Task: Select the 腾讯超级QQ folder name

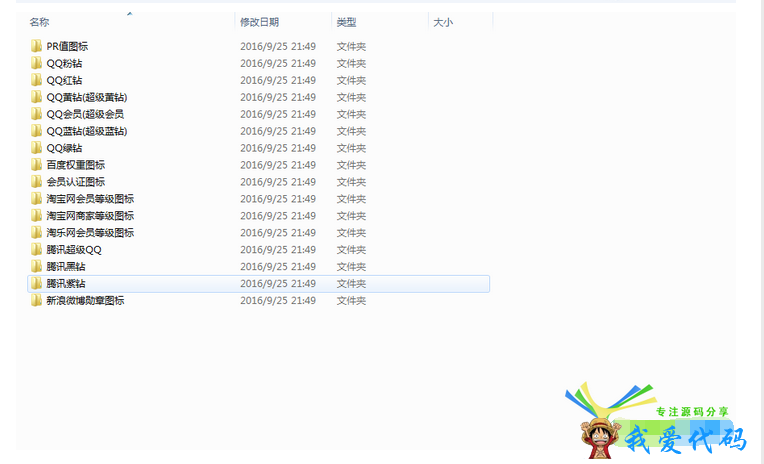Action: pyautogui.click(x=74, y=250)
